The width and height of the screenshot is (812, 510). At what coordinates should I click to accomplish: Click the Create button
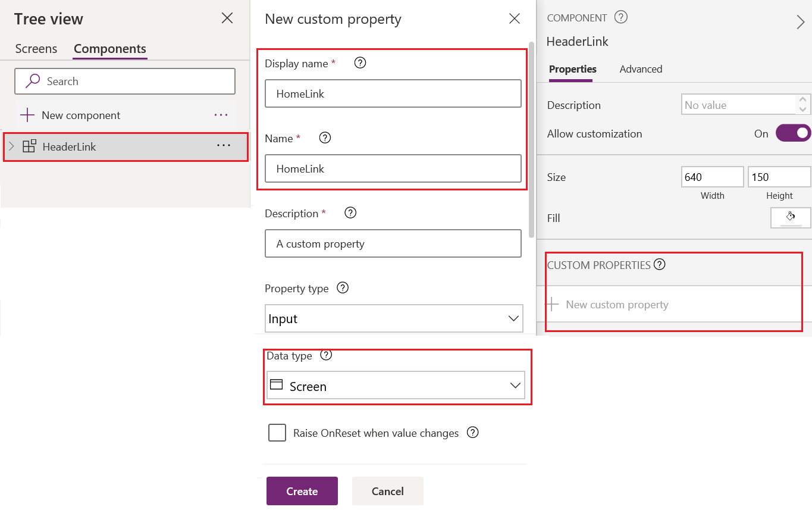(x=302, y=491)
